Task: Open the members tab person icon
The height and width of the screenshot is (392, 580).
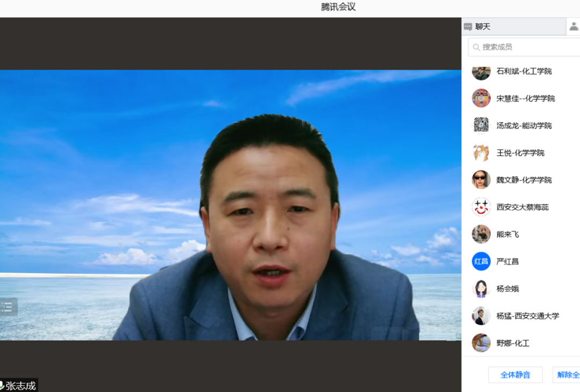Action: click(574, 26)
